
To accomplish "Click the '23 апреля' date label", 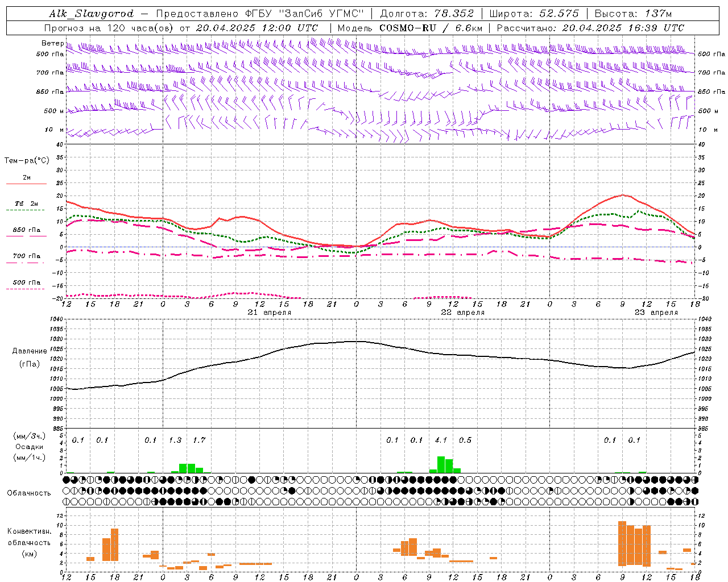I will [656, 313].
